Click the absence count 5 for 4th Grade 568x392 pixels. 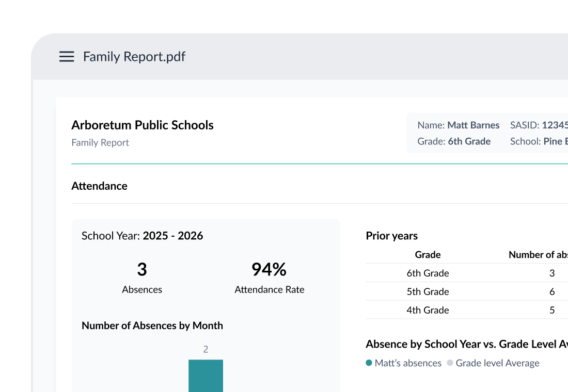552,310
